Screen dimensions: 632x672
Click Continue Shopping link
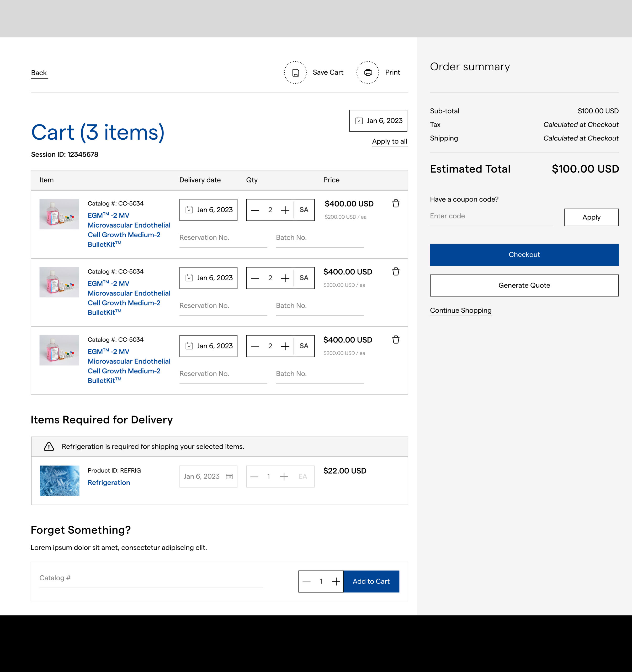click(x=460, y=310)
